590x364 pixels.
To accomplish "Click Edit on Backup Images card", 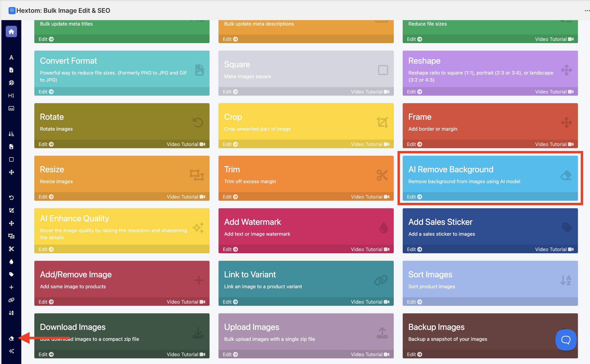I will tap(414, 354).
